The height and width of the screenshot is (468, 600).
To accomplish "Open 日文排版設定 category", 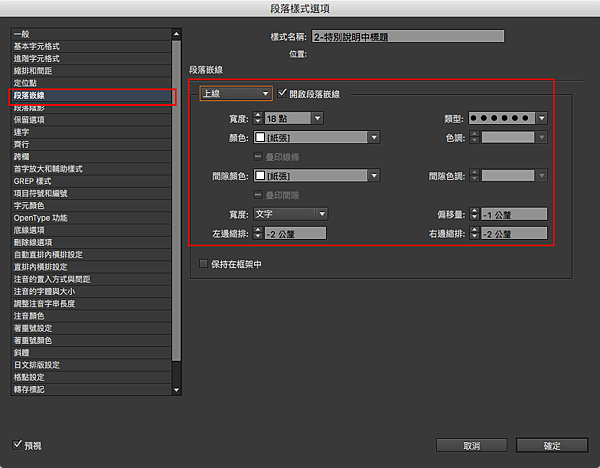I will [91, 365].
